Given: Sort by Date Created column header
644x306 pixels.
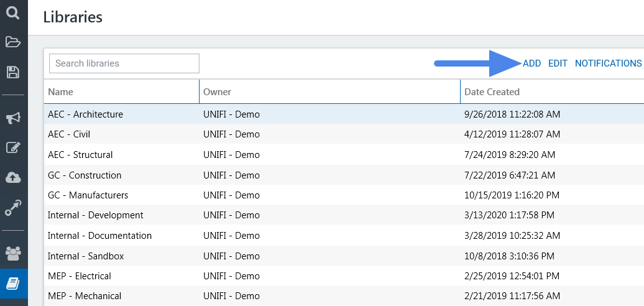Looking at the screenshot, I should (492, 92).
